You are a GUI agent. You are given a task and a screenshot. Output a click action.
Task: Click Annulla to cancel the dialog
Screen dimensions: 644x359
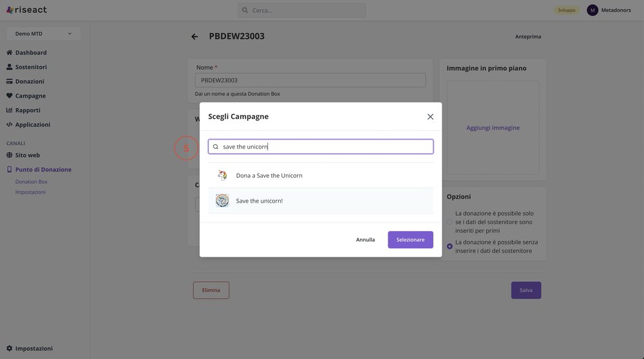pyautogui.click(x=365, y=240)
